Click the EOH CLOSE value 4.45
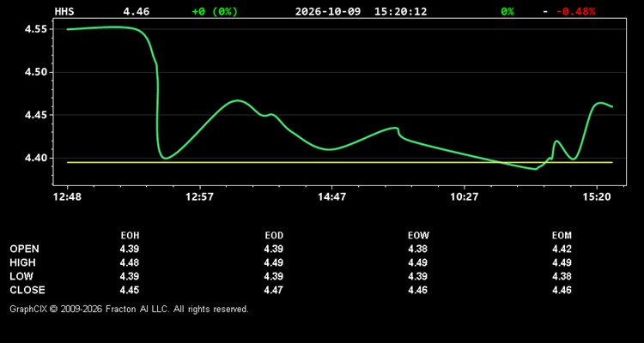644x343 pixels. click(130, 290)
